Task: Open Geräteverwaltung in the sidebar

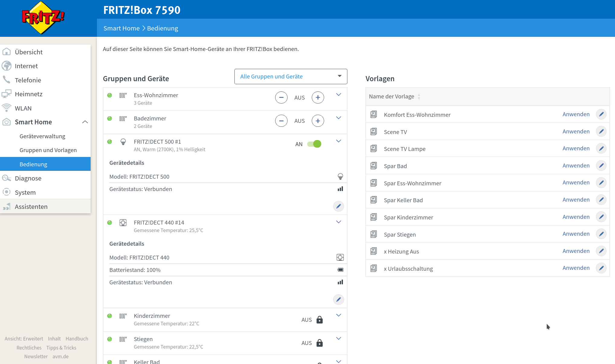Action: point(42,136)
